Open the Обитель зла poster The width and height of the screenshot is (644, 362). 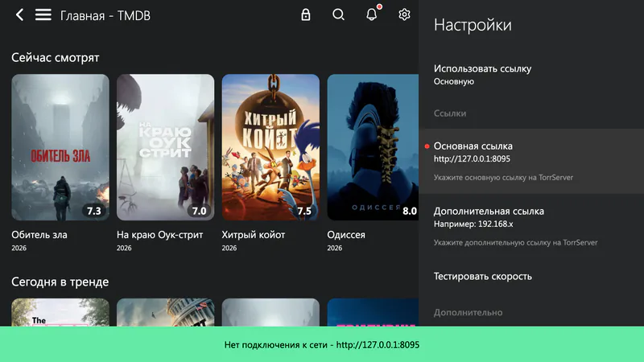[60, 147]
